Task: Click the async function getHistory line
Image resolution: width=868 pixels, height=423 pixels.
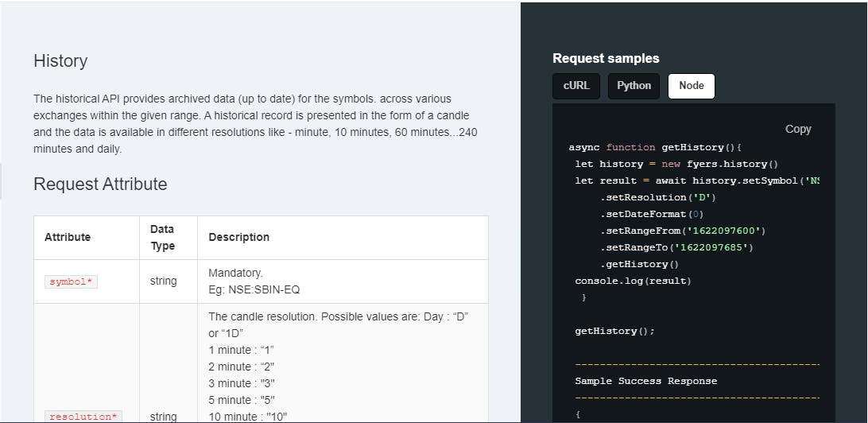Action: click(655, 147)
